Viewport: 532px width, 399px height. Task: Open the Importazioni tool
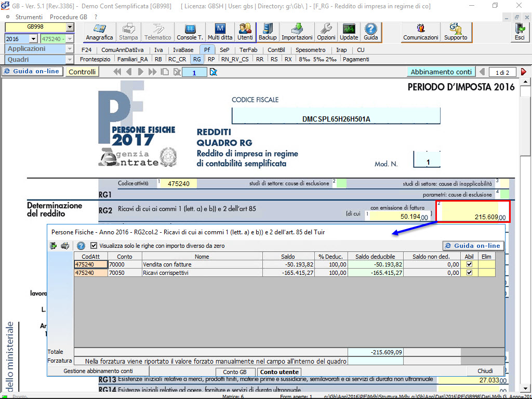tap(297, 33)
